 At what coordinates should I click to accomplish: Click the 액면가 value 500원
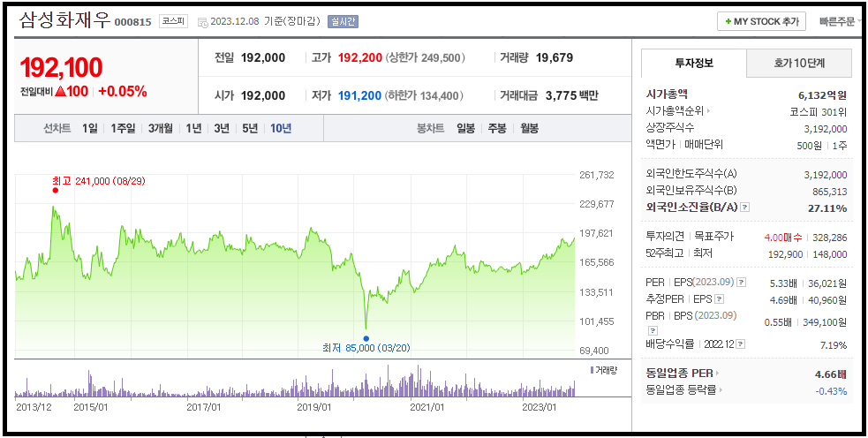pyautogui.click(x=811, y=146)
